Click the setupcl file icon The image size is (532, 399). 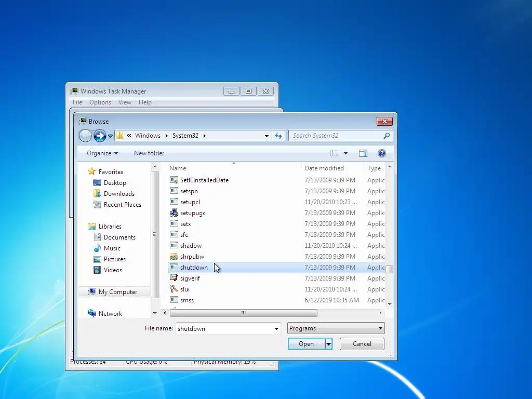click(174, 202)
